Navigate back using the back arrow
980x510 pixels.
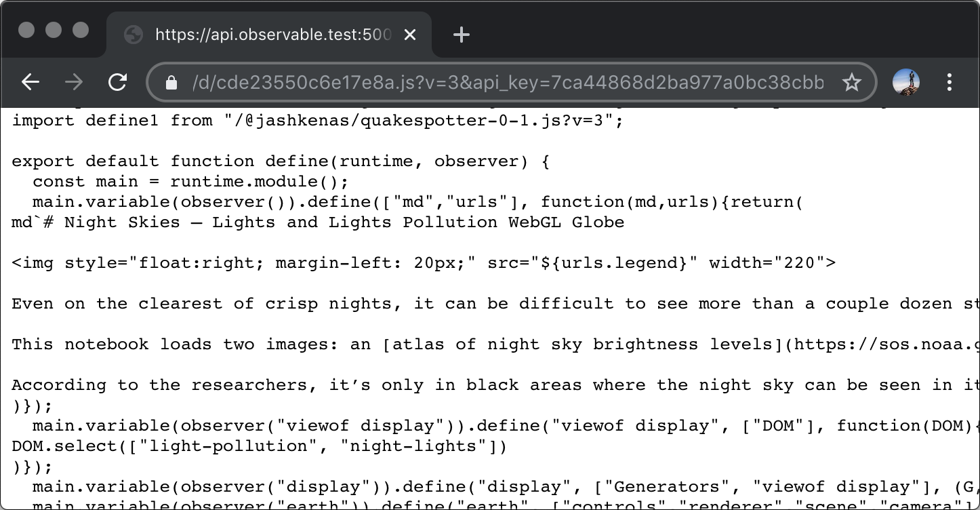point(30,81)
